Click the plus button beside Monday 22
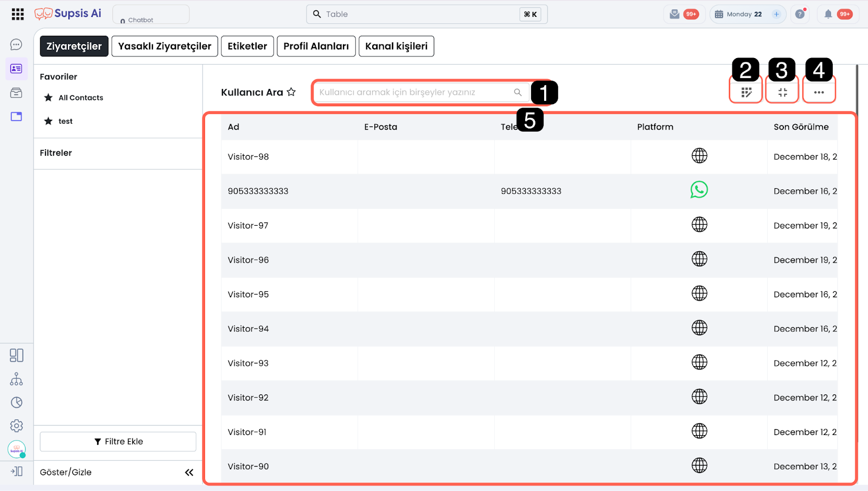 [x=776, y=14]
